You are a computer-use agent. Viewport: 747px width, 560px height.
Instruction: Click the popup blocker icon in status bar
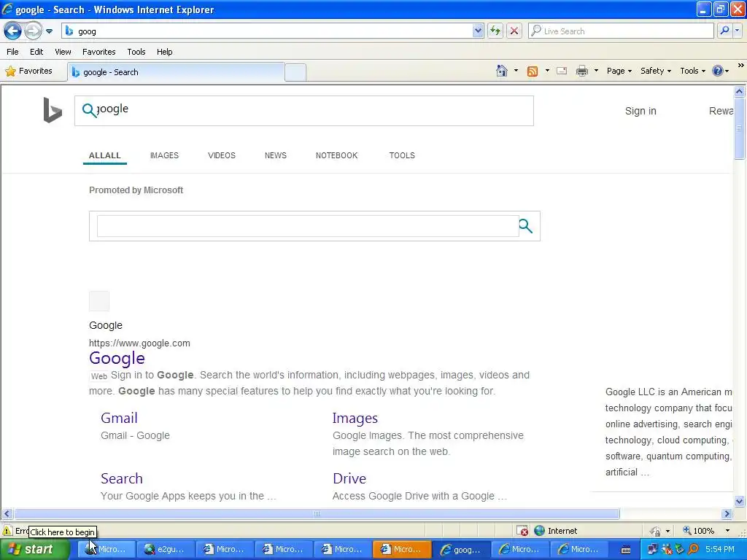pos(522,531)
